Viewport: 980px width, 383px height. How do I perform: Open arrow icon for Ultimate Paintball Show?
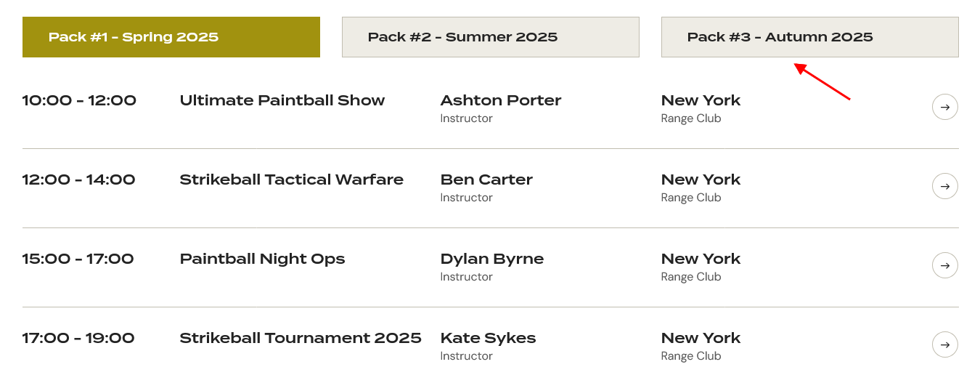point(944,108)
